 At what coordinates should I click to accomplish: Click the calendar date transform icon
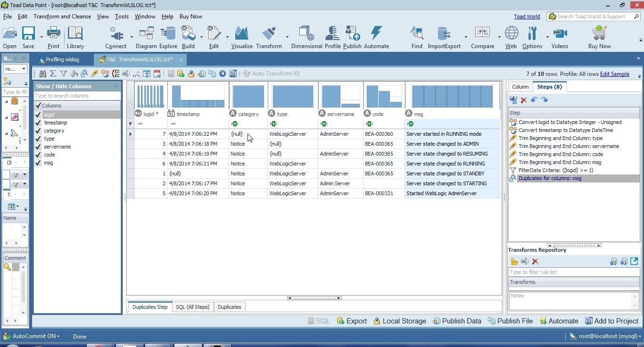click(x=157, y=74)
